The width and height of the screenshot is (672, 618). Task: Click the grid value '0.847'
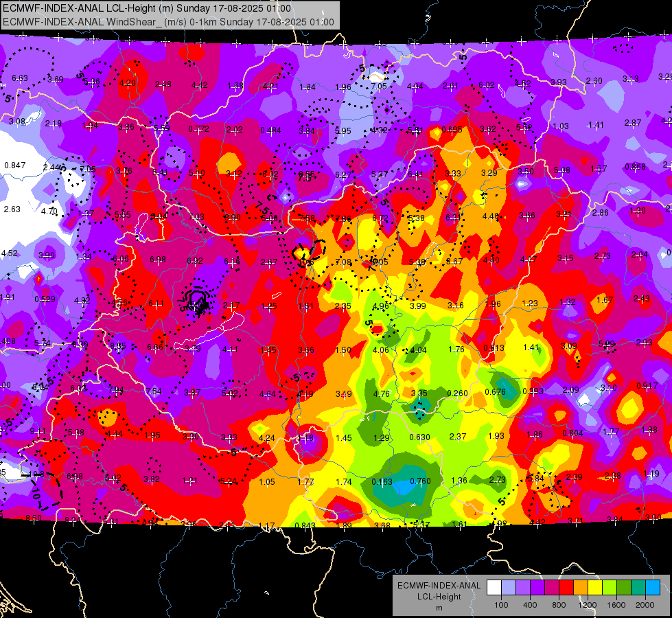pos(15,165)
